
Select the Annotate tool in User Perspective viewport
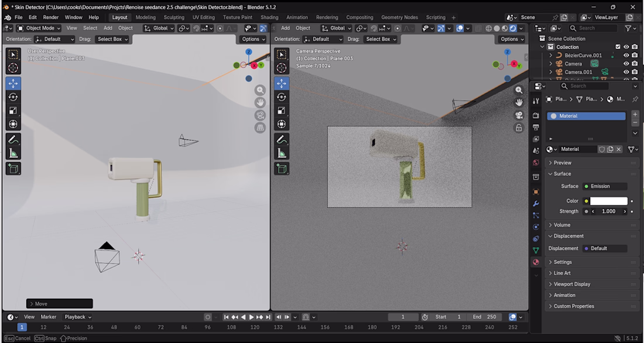click(x=13, y=140)
